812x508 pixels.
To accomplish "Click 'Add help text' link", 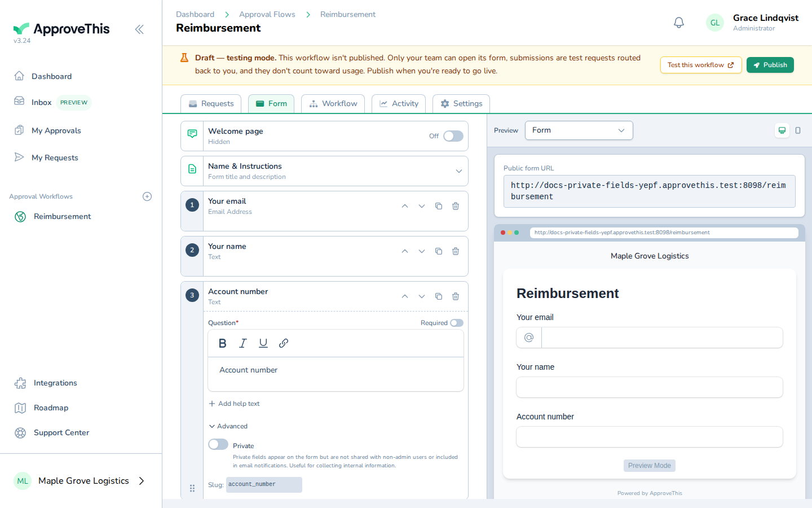I will click(x=234, y=404).
